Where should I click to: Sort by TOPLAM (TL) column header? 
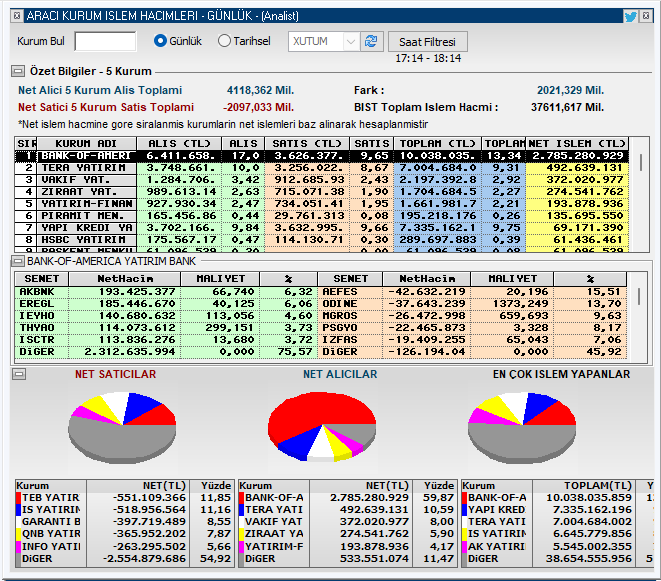click(x=438, y=143)
